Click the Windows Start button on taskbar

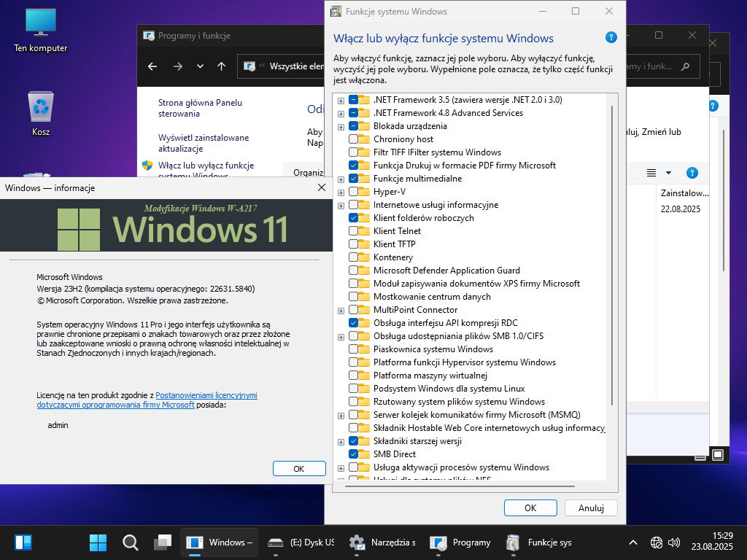tap(98, 542)
